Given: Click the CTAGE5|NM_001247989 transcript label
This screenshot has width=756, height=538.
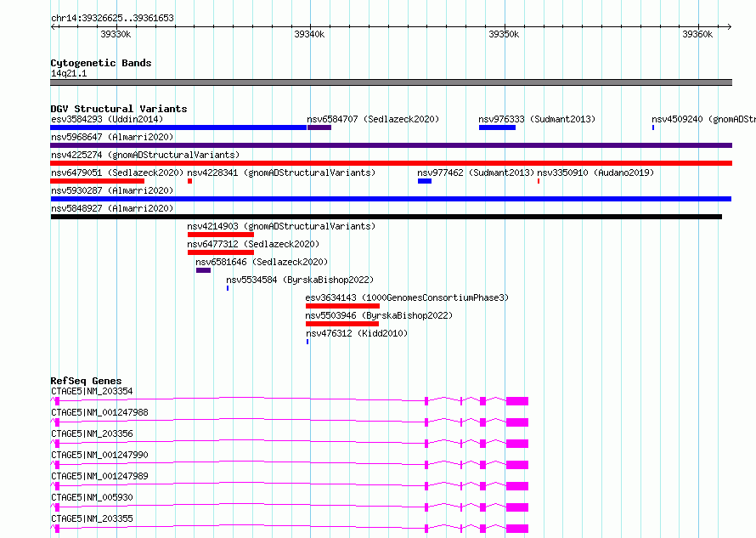Looking at the screenshot, I should click(99, 476).
